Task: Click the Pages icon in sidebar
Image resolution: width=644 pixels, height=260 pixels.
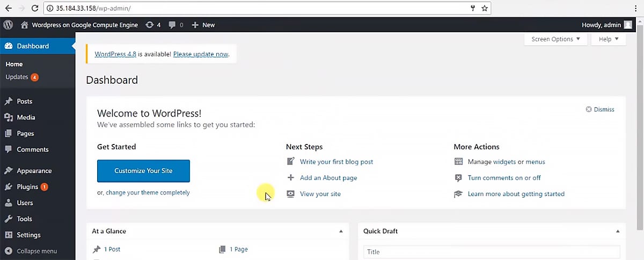Action: 9,133
